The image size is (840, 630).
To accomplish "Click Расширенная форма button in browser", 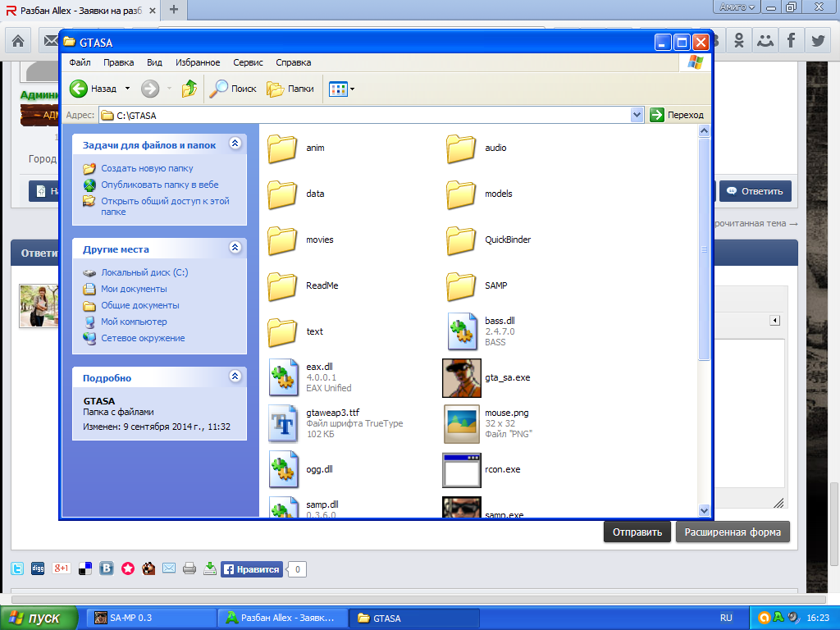I will (733, 532).
